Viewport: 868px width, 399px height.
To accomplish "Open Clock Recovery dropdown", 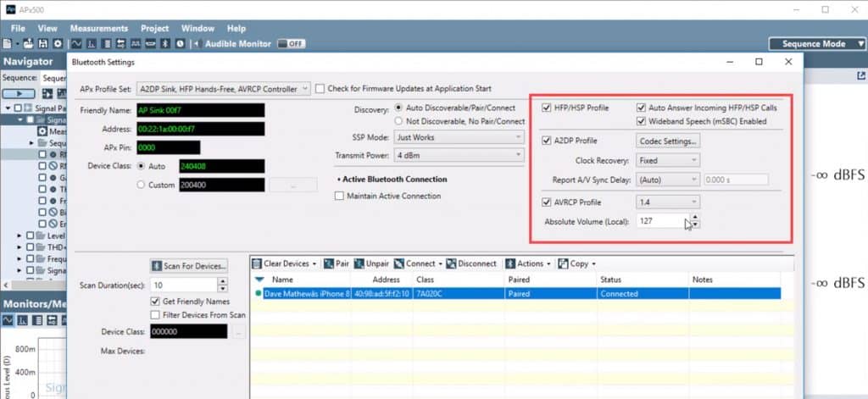I will tap(667, 159).
